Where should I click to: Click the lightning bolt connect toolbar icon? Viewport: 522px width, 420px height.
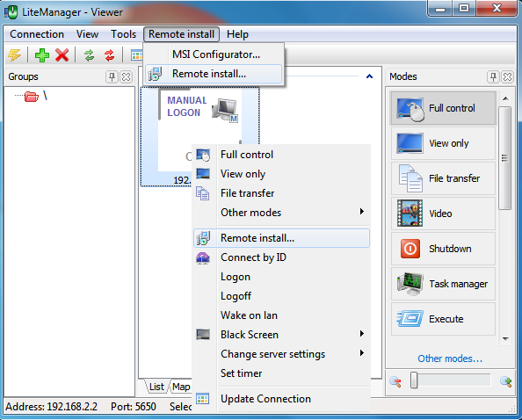tap(15, 54)
